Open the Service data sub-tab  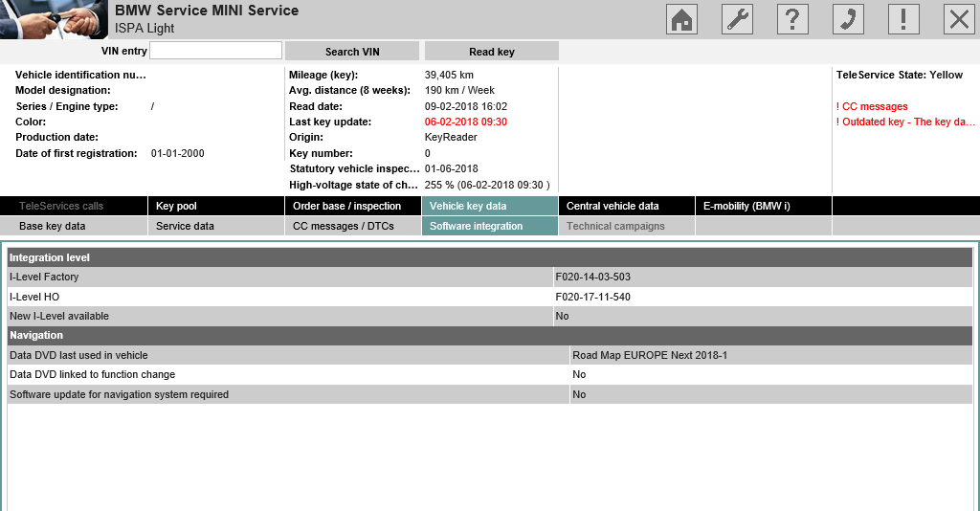pyautogui.click(x=215, y=226)
